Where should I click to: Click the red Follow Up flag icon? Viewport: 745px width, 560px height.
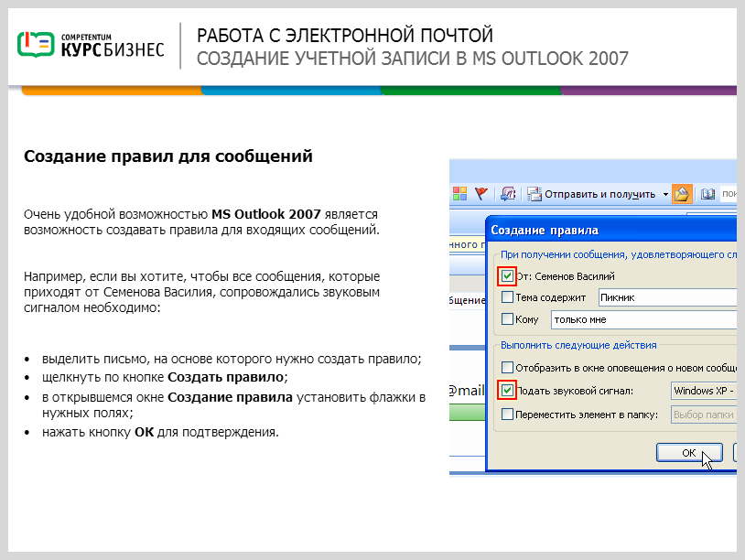[x=481, y=194]
